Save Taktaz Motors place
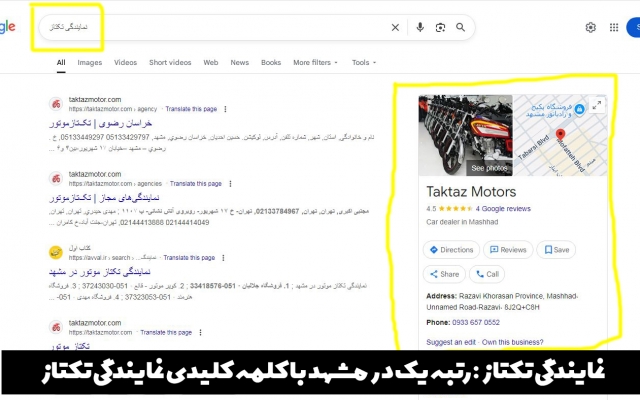The image size is (640, 400). [556, 250]
